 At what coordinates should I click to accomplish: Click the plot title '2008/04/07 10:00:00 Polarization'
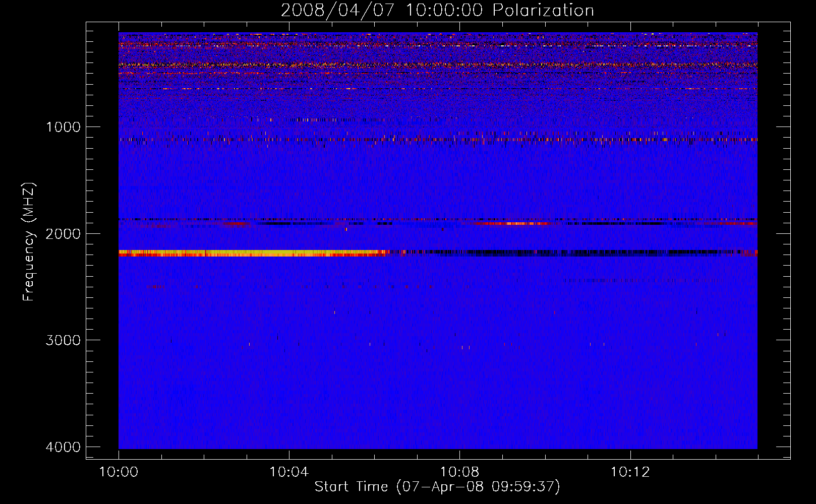click(437, 10)
